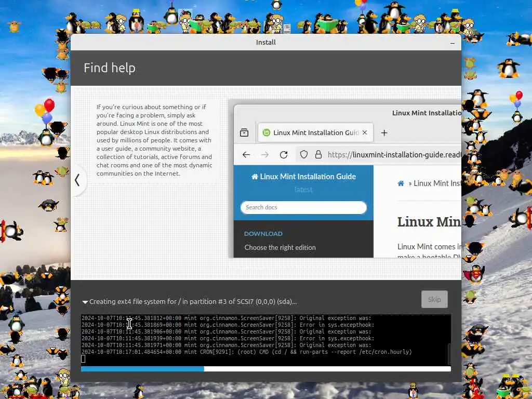Click the terminal block cursor at prompt
This screenshot has width=532, height=399.
click(x=83, y=358)
